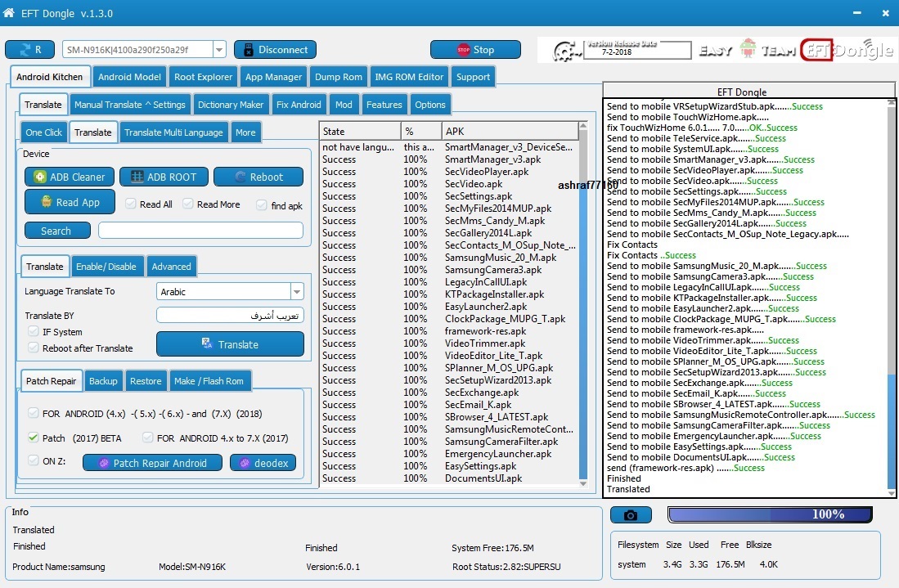Click Translate BY text field
Image resolution: width=899 pixels, height=588 pixels.
point(230,315)
